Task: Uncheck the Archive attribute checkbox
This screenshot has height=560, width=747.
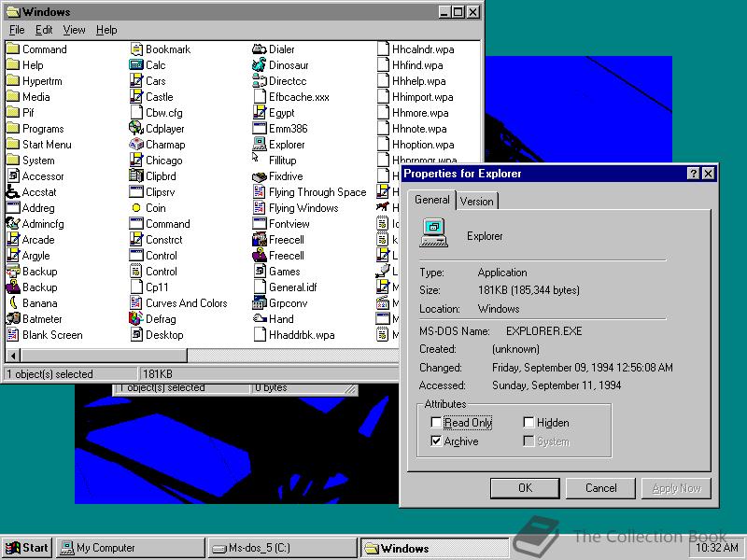Action: 435,441
